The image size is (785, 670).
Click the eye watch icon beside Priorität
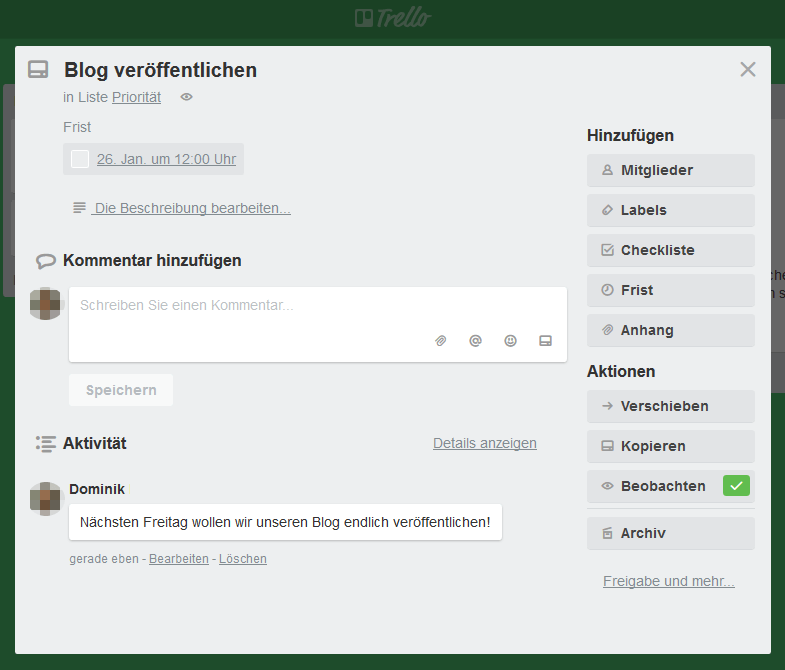tap(186, 97)
